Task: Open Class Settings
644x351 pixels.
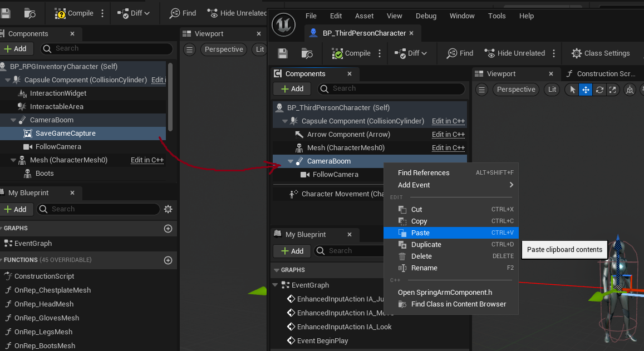Action: tap(601, 53)
